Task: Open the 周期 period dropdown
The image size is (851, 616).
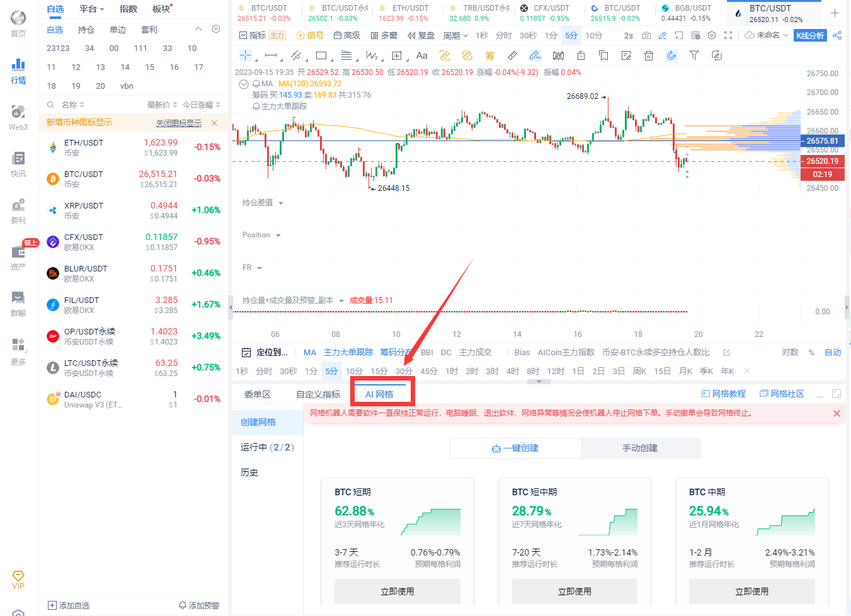Action: (455, 35)
